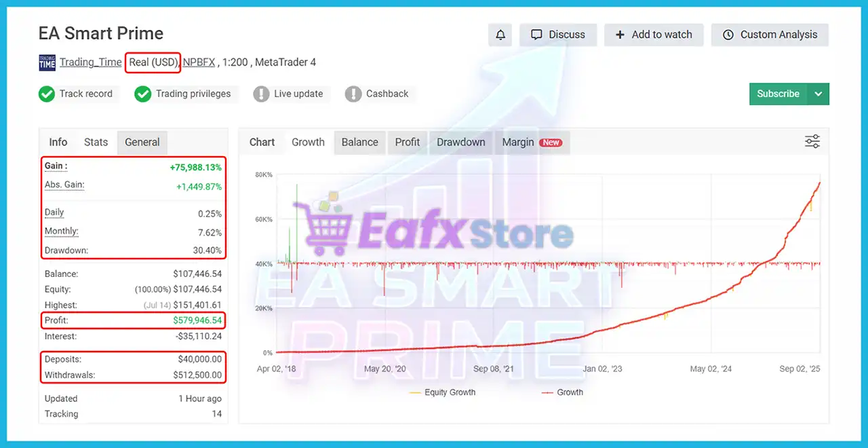Click the Track record green checkmark
Screen dimensions: 868x448
click(x=47, y=94)
